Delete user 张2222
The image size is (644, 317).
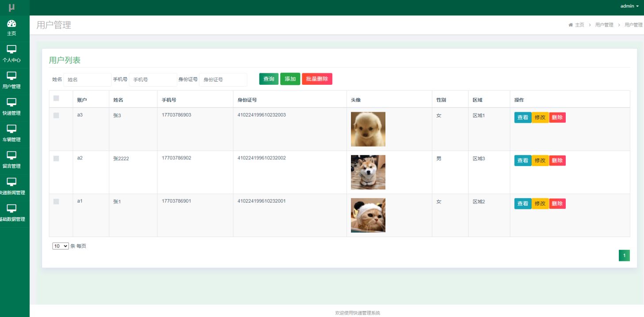[x=557, y=161]
